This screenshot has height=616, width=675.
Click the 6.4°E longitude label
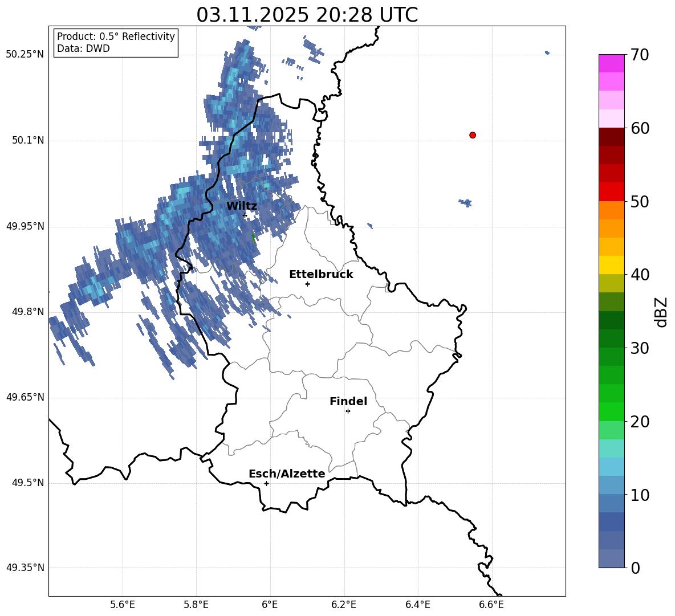(x=417, y=605)
